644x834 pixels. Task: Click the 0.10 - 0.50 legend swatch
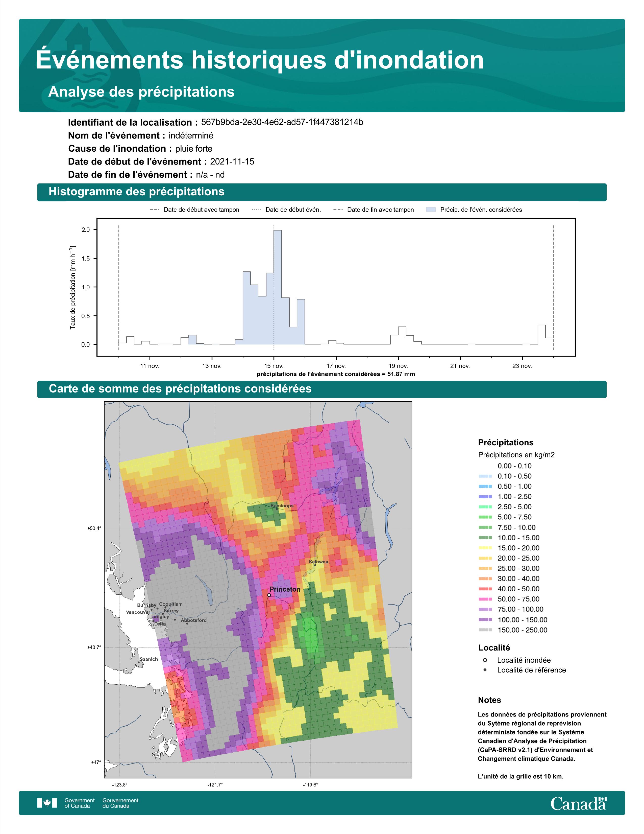pyautogui.click(x=485, y=476)
